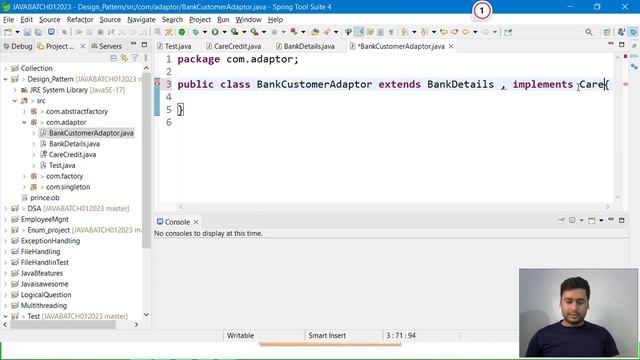
Task: Open the Help menu
Action: point(275,20)
